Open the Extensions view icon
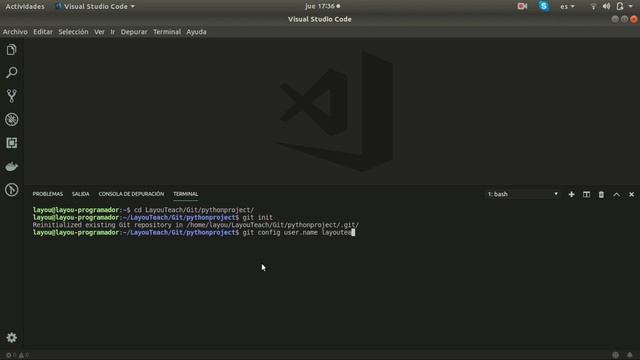640x360 pixels. point(11,143)
